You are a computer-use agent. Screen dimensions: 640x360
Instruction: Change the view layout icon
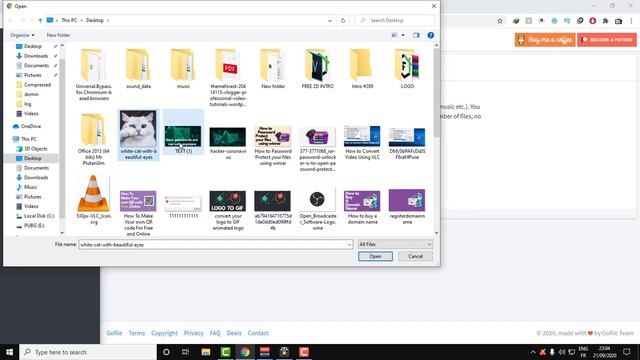pyautogui.click(x=394, y=35)
